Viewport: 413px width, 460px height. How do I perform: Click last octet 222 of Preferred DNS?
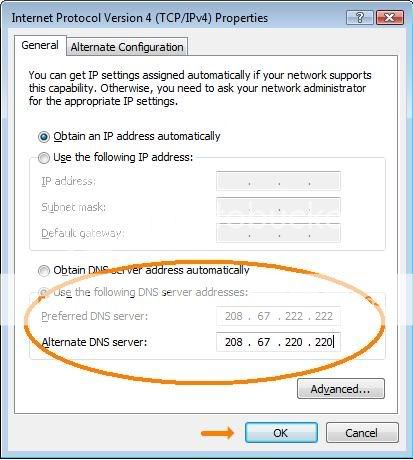[x=324, y=316]
